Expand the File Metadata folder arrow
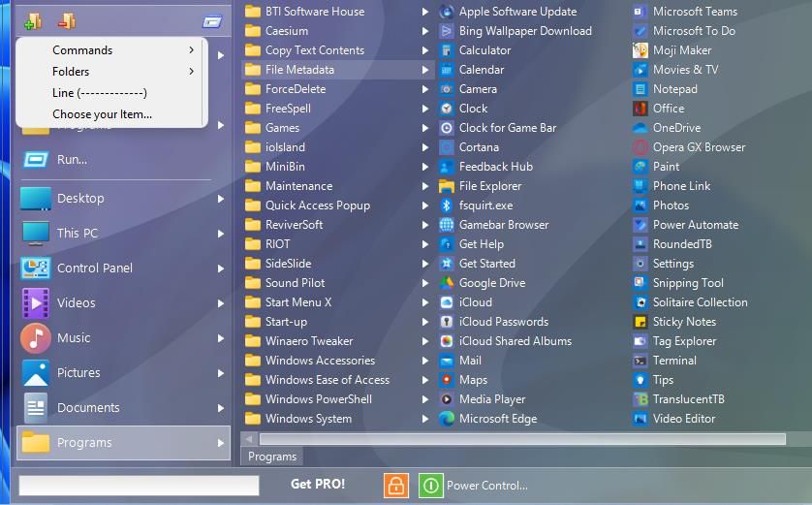The height and width of the screenshot is (505, 812). pyautogui.click(x=425, y=70)
